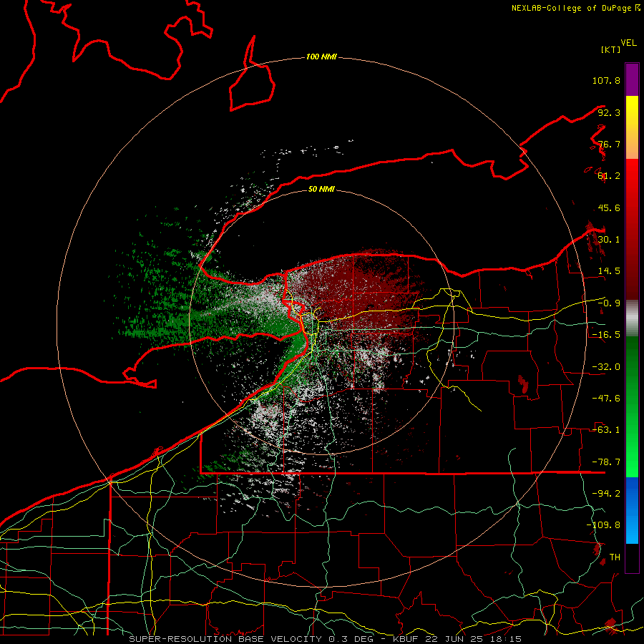This screenshot has height=644, width=644.
Task: Click the -63.1 legend value
Action: pos(606,430)
